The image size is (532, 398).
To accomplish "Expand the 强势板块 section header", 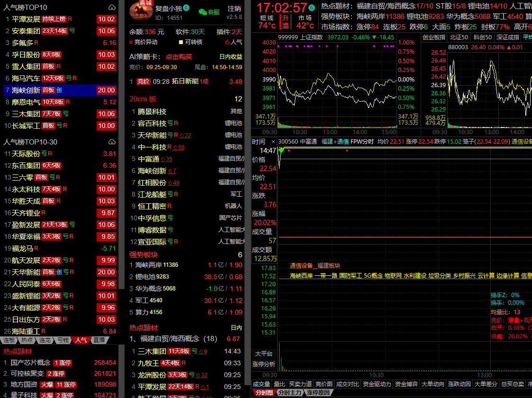I will (x=143, y=254).
